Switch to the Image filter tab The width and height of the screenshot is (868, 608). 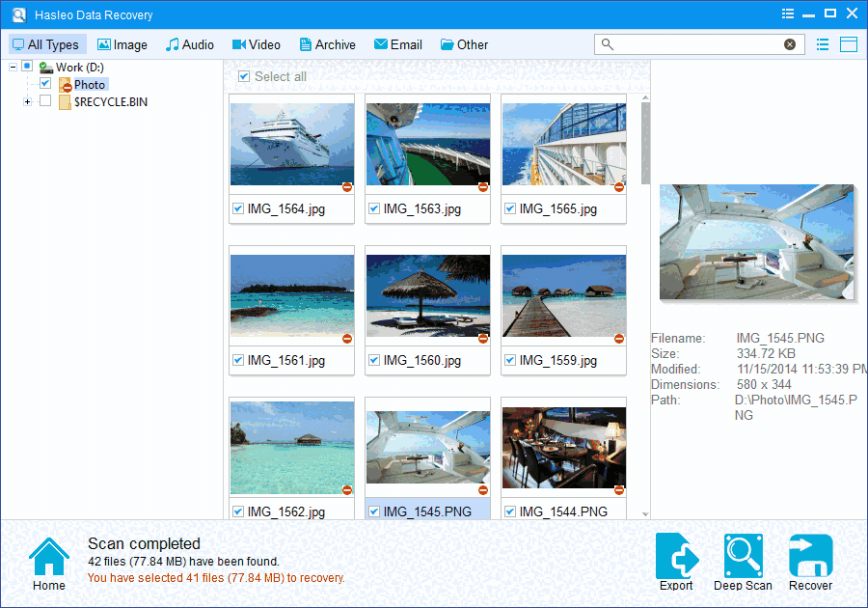[122, 44]
